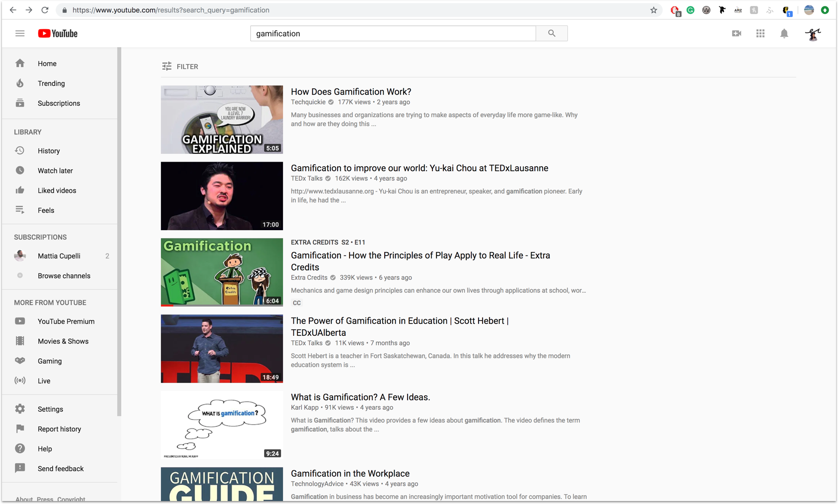The width and height of the screenshot is (838, 504).
Task: Open the Mattia Cupelli subscription channel
Action: (60, 256)
